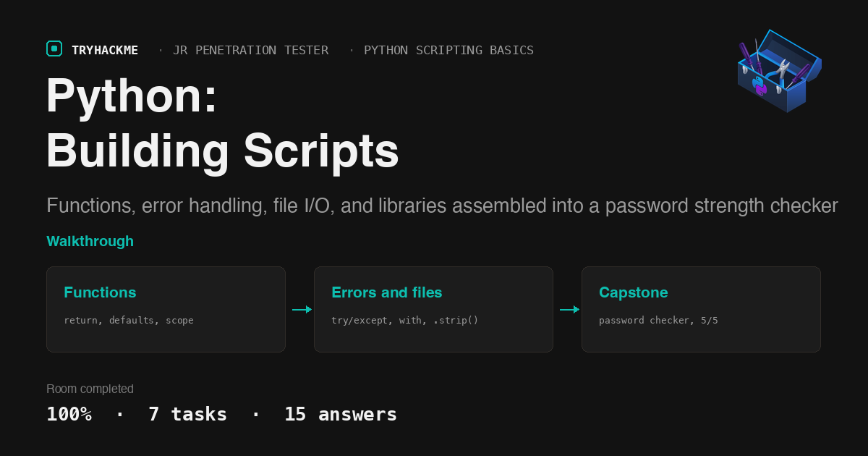Click the Walkthrough label
The image size is (868, 456).
[x=90, y=241]
